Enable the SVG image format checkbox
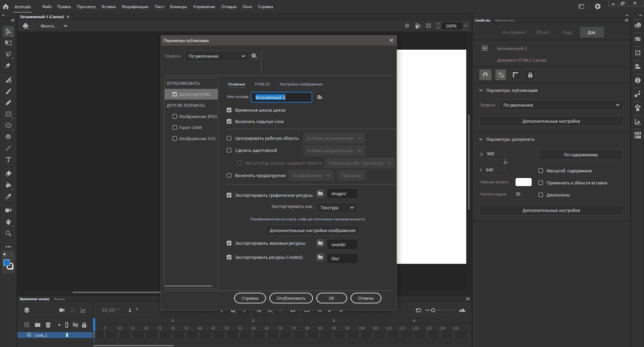The height and width of the screenshot is (347, 644). 175,138
